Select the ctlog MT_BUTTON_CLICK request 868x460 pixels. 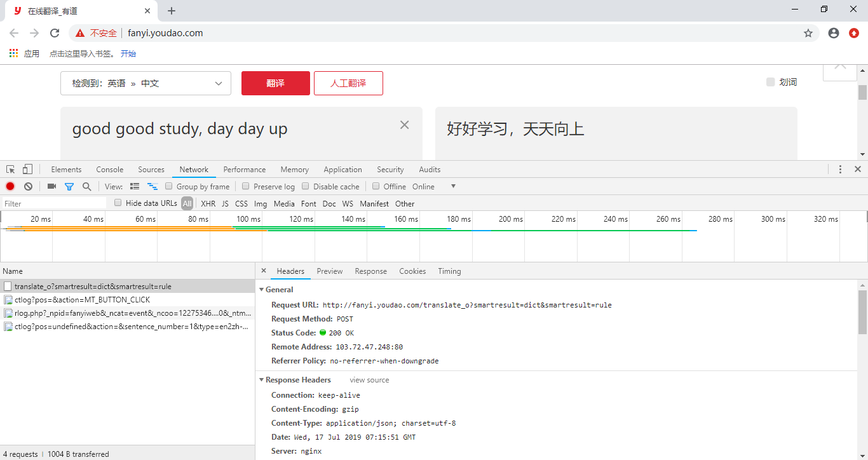pyautogui.click(x=127, y=300)
